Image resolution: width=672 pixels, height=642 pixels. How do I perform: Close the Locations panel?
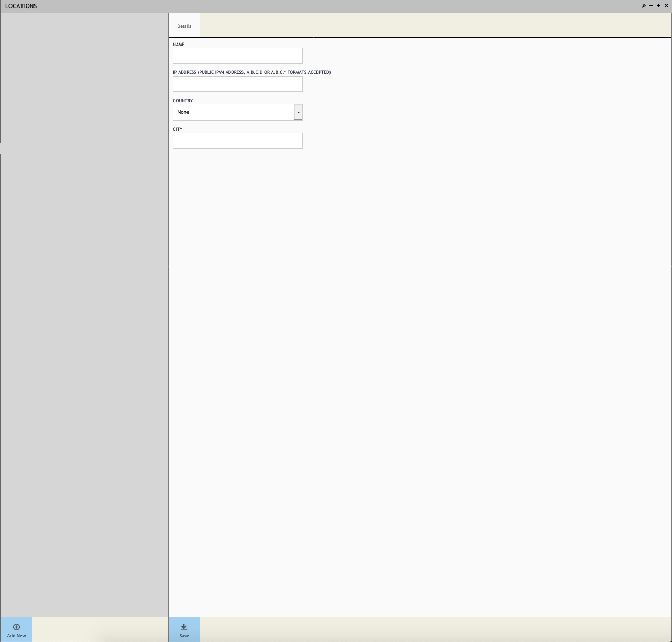coord(666,6)
